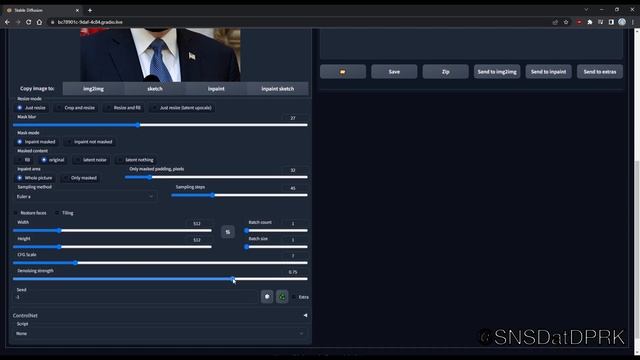Viewport: 640px width, 360px height.
Task: Click Send to inpaint button
Action: 549,72
